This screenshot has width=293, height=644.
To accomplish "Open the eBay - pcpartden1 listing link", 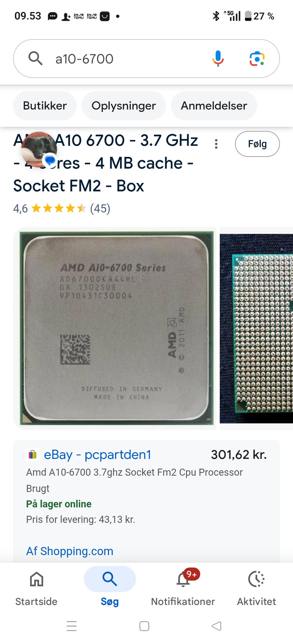I will coord(98,455).
